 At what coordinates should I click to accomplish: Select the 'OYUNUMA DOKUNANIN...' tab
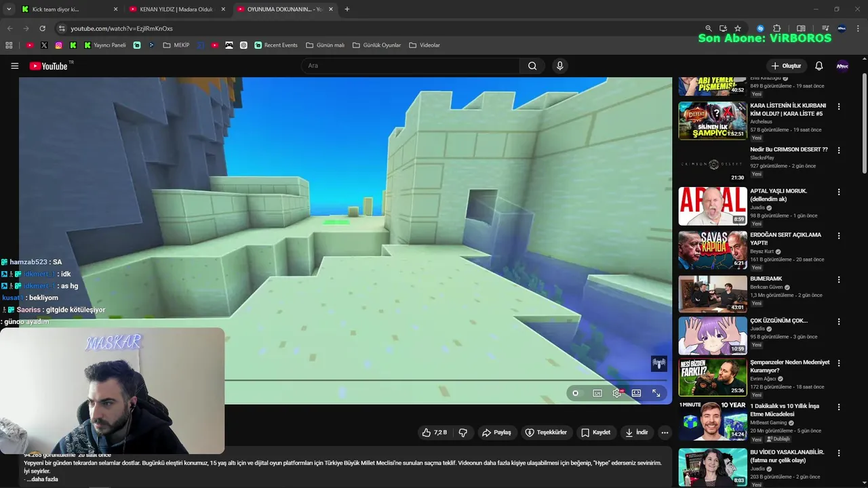(285, 9)
